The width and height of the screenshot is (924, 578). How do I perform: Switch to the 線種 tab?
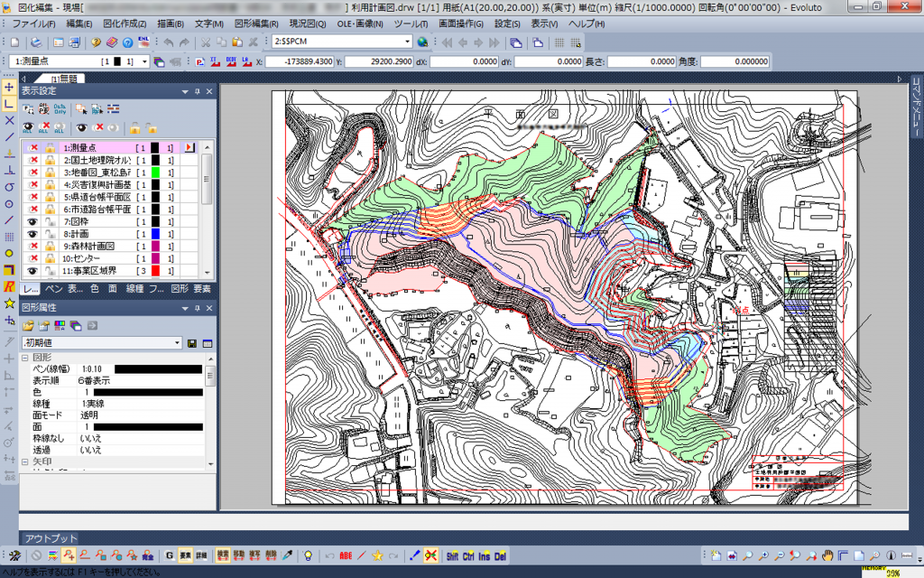134,289
